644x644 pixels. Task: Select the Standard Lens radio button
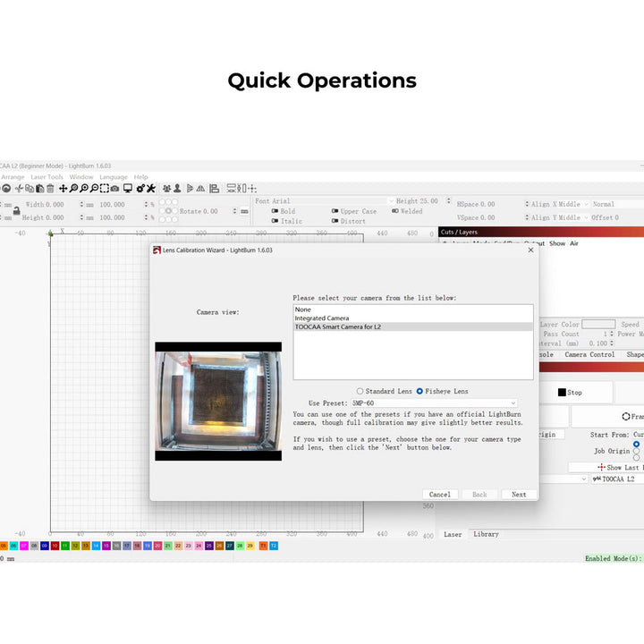pyautogui.click(x=360, y=391)
